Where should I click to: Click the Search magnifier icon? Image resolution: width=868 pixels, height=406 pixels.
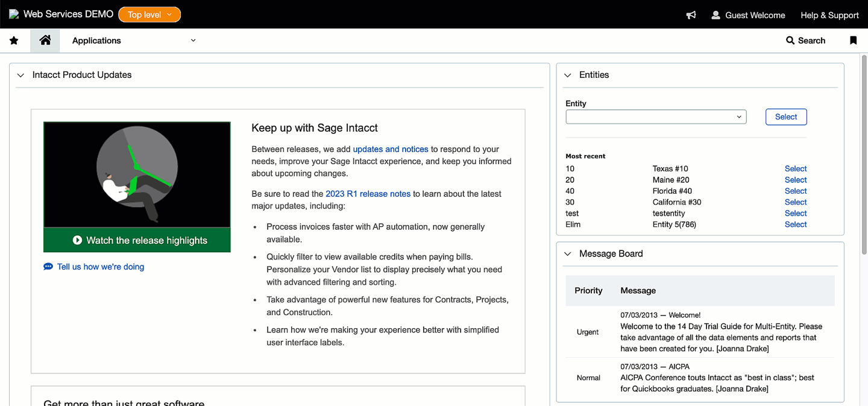coord(790,40)
